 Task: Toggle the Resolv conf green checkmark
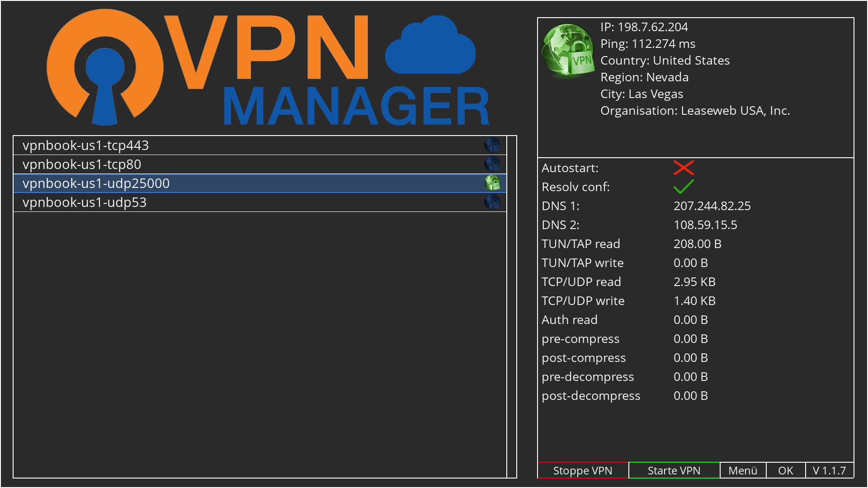(683, 187)
